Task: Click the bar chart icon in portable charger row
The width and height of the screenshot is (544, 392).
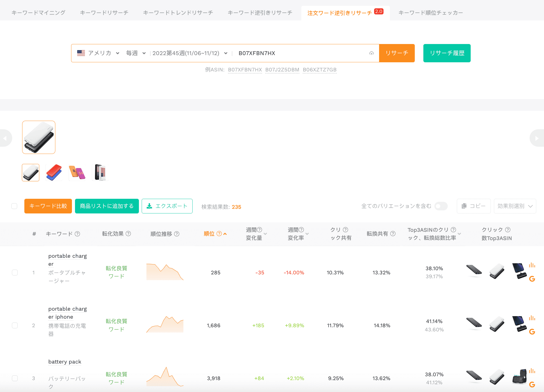Action: click(x=532, y=265)
